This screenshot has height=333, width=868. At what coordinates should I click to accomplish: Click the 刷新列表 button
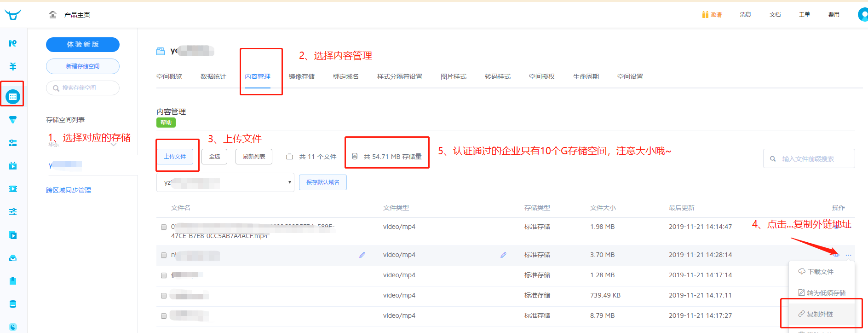[254, 157]
